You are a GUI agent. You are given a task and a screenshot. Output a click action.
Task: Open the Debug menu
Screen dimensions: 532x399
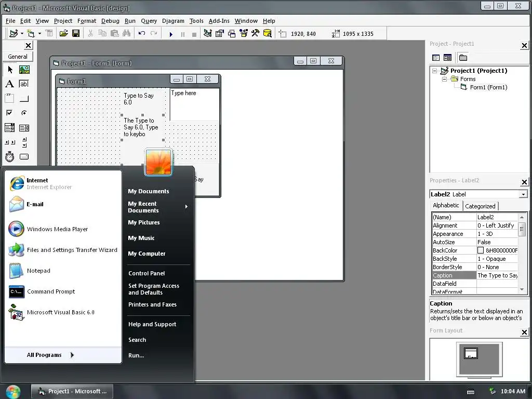(x=110, y=21)
